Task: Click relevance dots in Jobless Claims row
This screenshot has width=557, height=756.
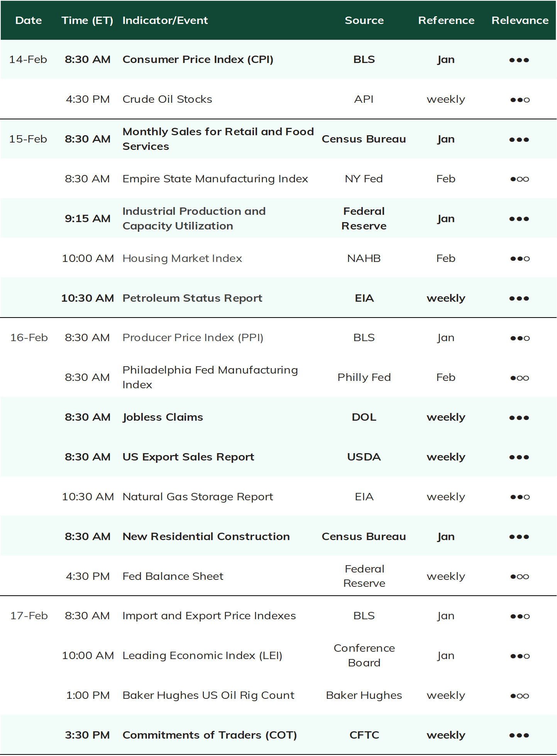Action: [x=519, y=418]
